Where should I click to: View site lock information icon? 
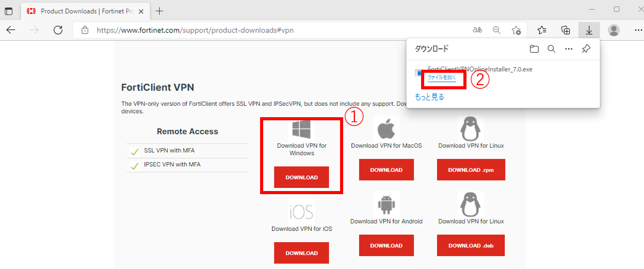click(85, 30)
